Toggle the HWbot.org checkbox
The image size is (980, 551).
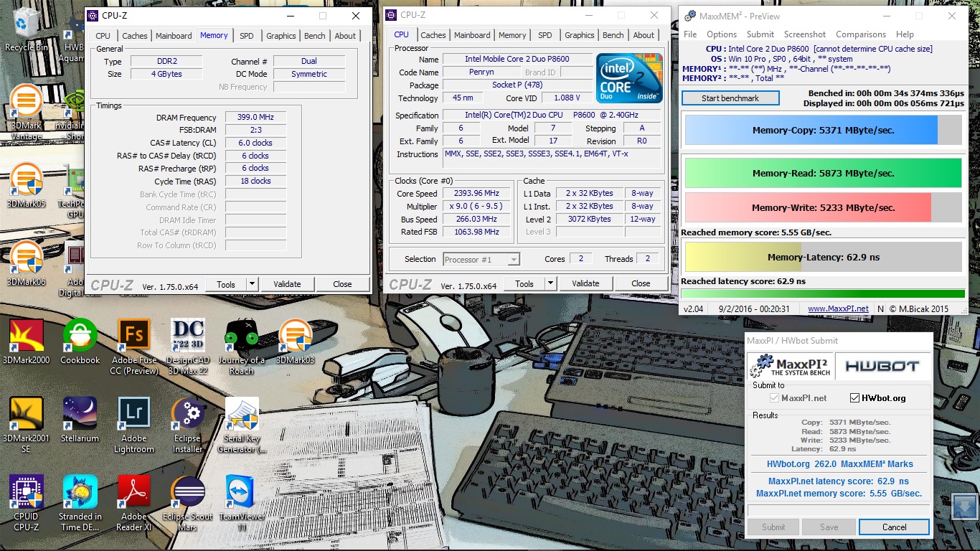[854, 398]
